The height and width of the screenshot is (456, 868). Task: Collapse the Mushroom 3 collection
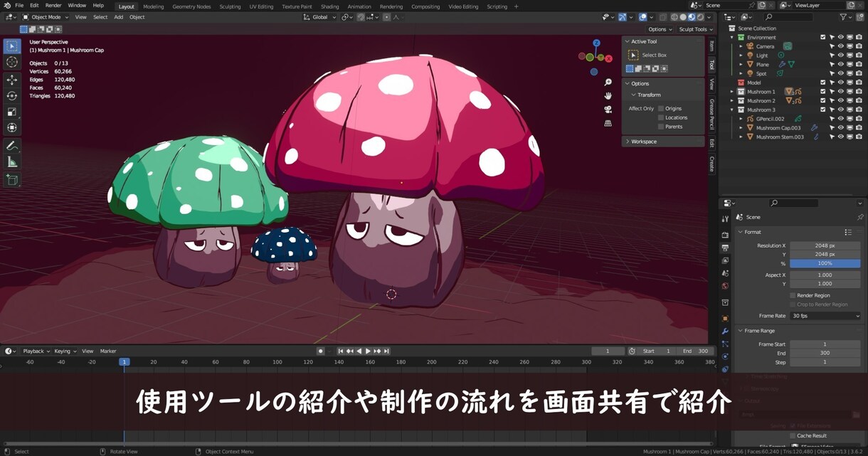[x=732, y=110]
